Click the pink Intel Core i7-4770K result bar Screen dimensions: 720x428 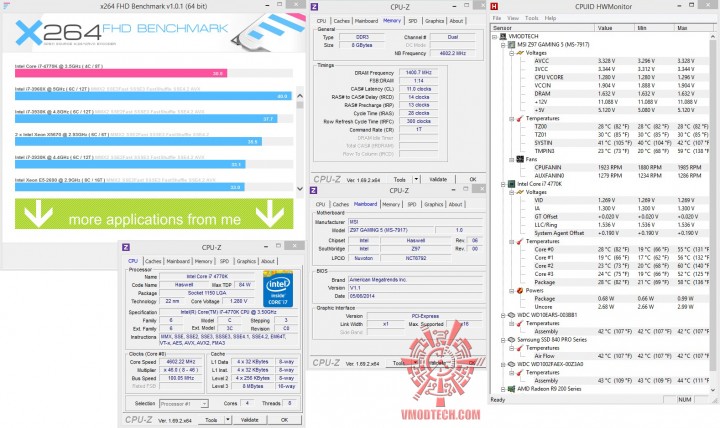point(121,73)
